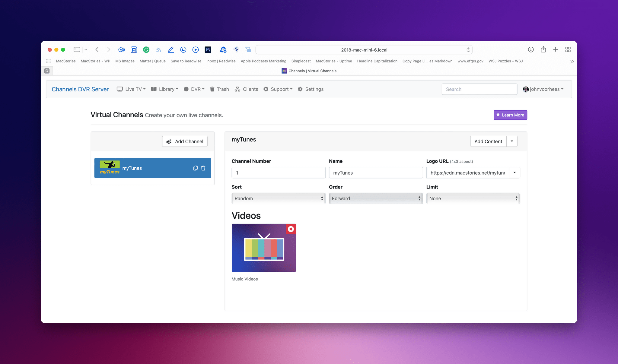Click the Grammarly extension icon
The image size is (618, 364).
[x=146, y=49]
